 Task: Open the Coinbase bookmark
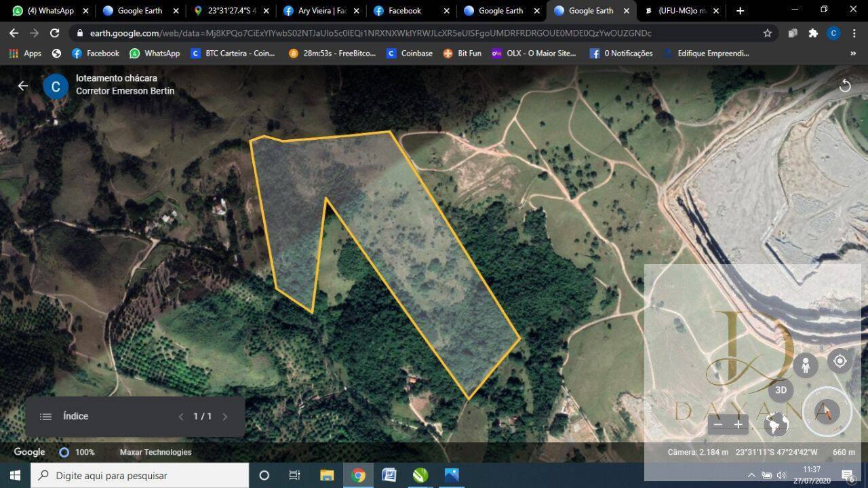(410, 53)
